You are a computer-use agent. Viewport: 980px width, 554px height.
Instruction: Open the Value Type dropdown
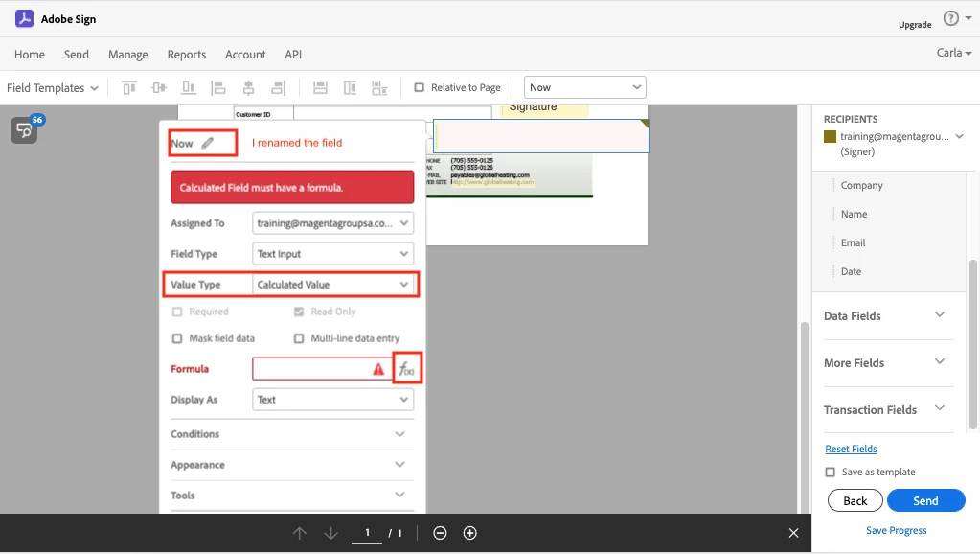point(333,285)
